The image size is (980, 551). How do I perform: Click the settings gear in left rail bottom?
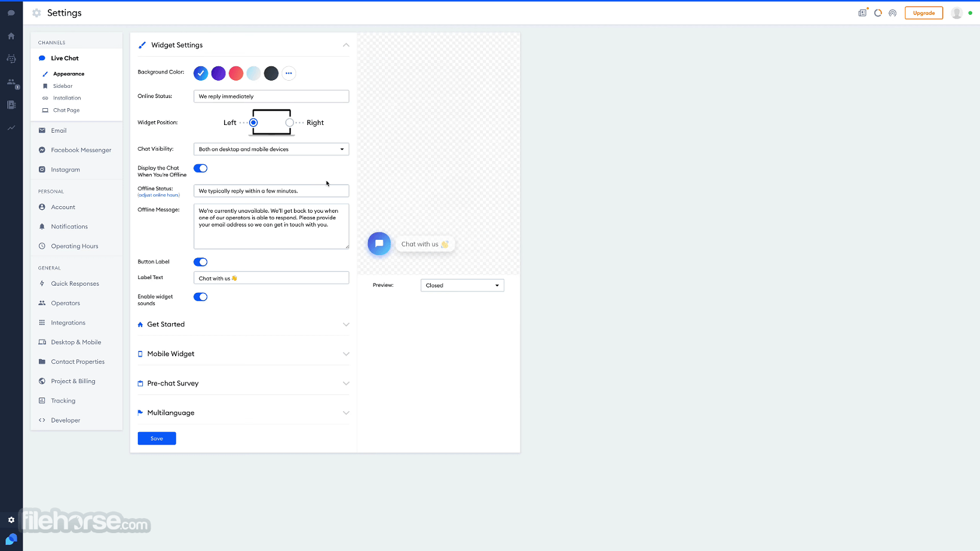point(11,520)
